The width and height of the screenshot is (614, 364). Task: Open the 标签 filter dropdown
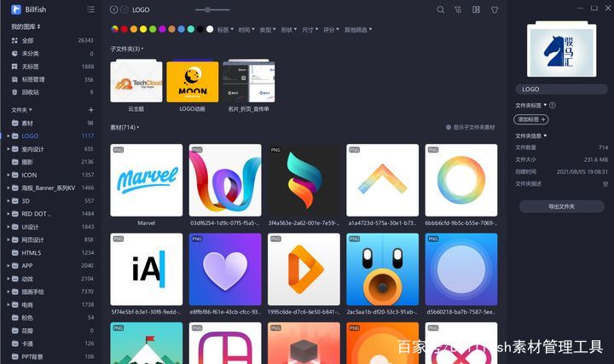225,30
